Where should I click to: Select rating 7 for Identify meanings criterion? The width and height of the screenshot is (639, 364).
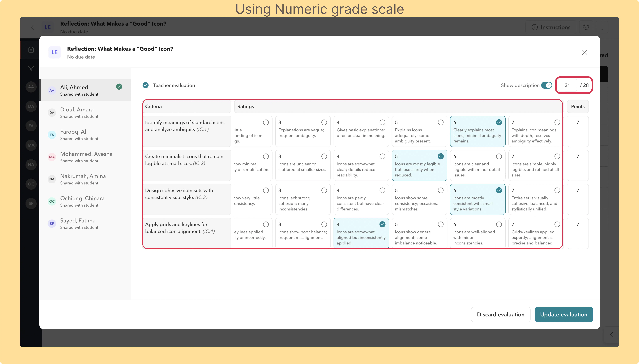point(557,123)
